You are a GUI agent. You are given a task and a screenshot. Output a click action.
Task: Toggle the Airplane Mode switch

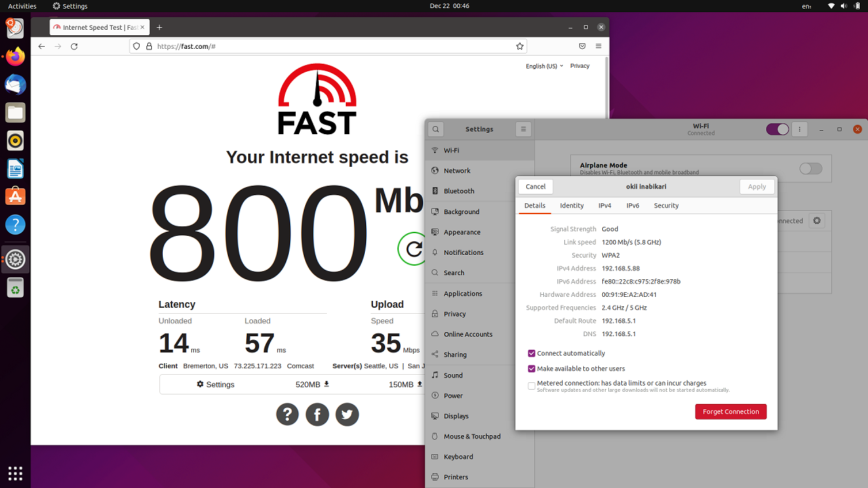pos(810,169)
